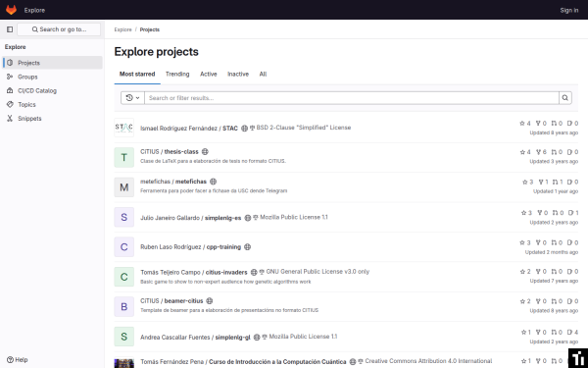Viewport: 588px width, 368px height.
Task: Click the license scale icon beside STAC
Action: (253, 128)
